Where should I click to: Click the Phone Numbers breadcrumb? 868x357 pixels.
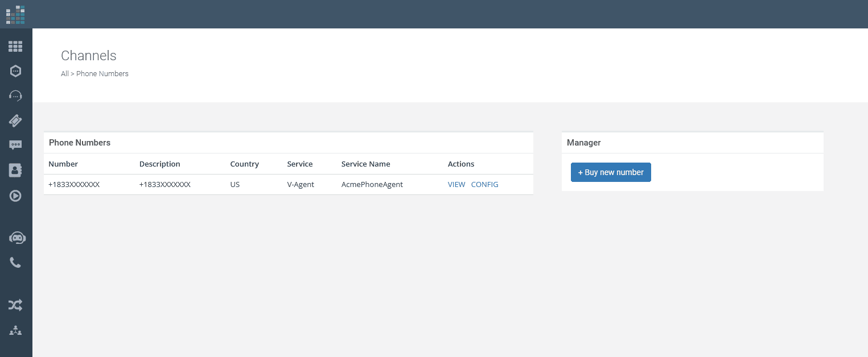tap(102, 73)
